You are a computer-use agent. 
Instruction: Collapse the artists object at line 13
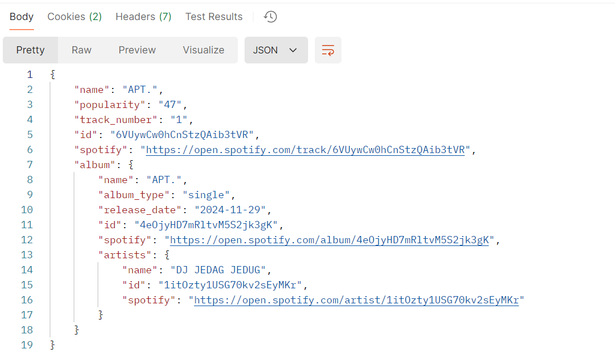[168, 255]
